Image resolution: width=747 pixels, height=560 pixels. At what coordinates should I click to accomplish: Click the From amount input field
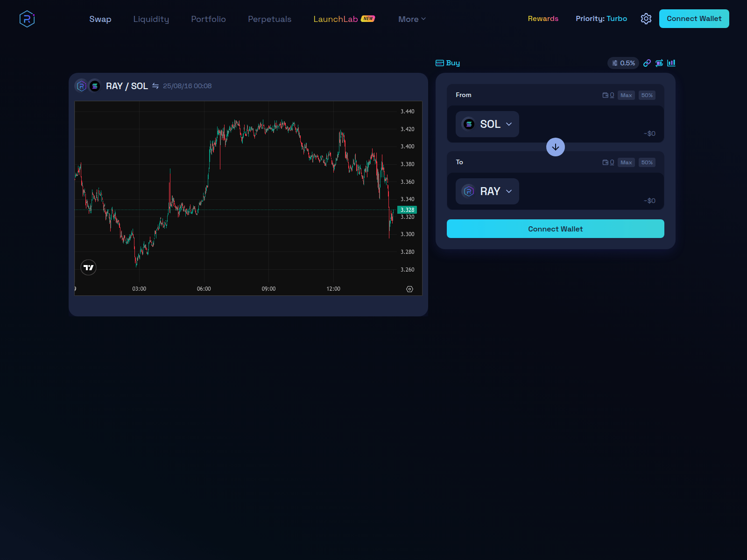(x=589, y=121)
